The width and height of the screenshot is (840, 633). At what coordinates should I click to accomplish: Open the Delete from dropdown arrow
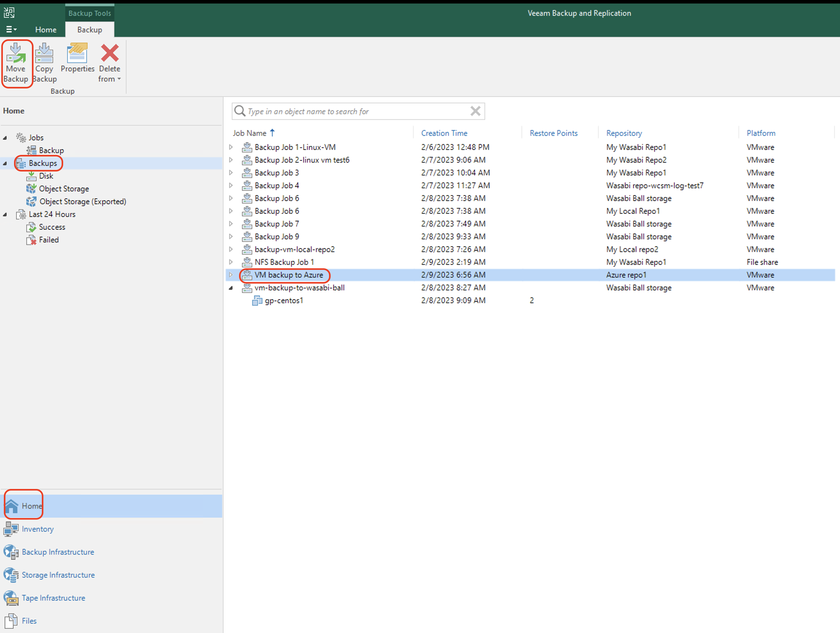[x=119, y=79]
